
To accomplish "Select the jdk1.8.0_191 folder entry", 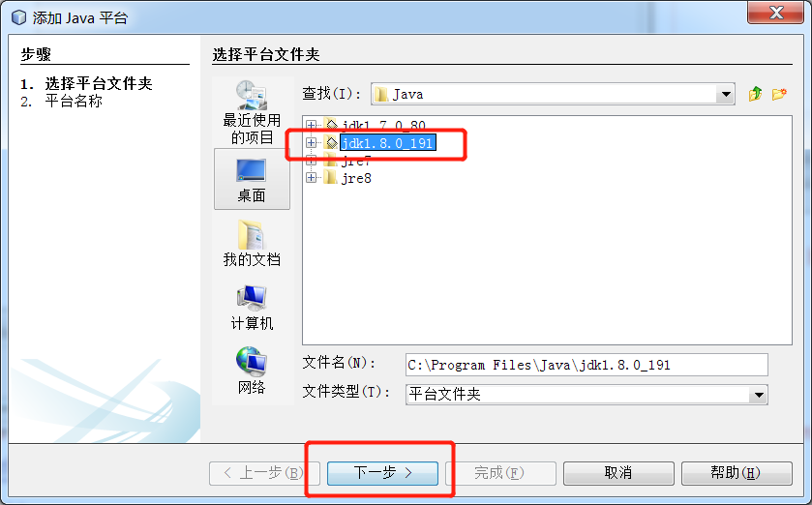I will (x=388, y=143).
